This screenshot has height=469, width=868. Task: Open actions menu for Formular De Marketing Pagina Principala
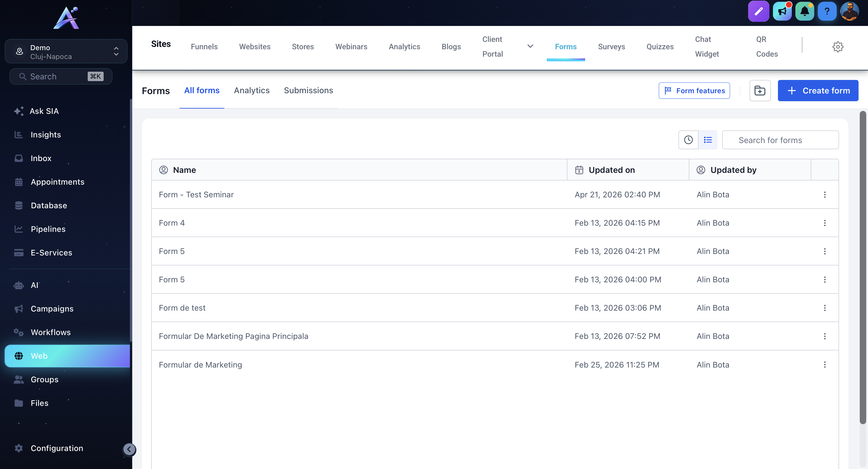(x=825, y=336)
